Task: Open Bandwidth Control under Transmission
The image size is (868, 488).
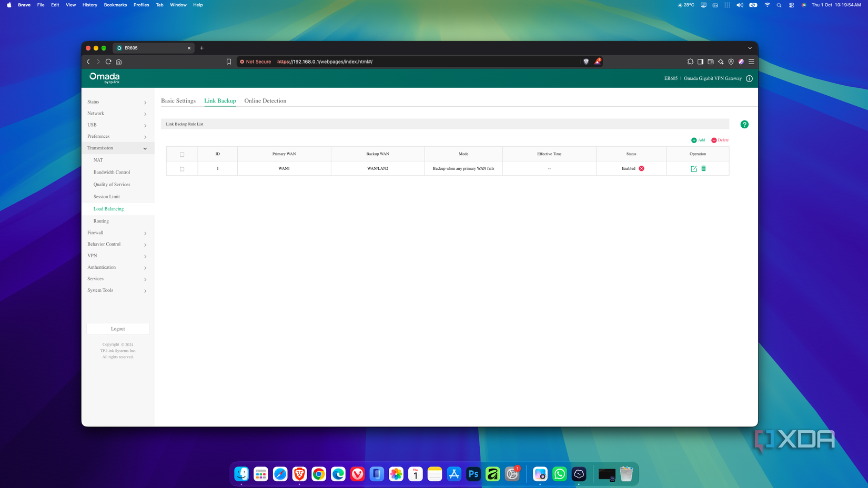Action: [112, 172]
